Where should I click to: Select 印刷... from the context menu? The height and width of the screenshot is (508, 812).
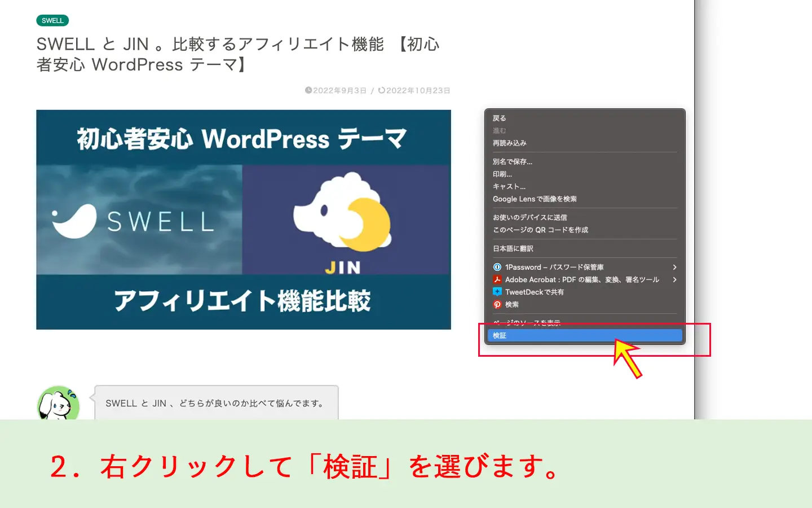click(x=585, y=174)
